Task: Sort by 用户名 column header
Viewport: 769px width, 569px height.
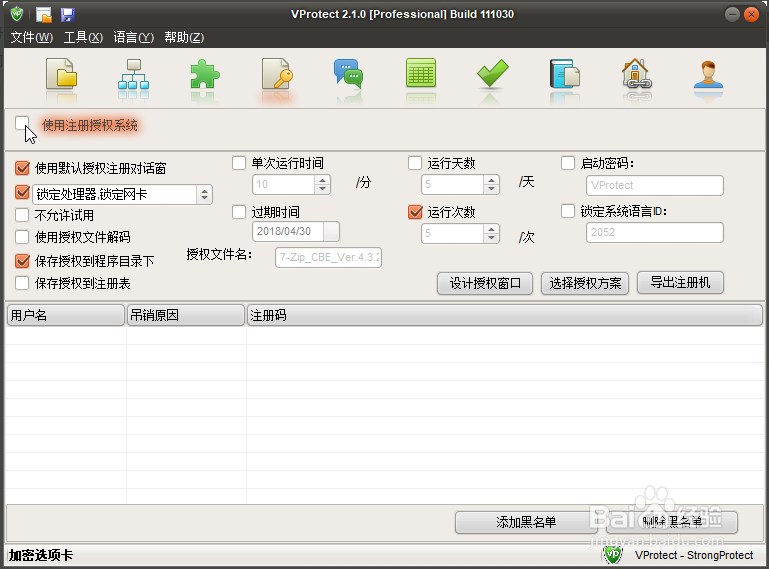Action: point(66,315)
